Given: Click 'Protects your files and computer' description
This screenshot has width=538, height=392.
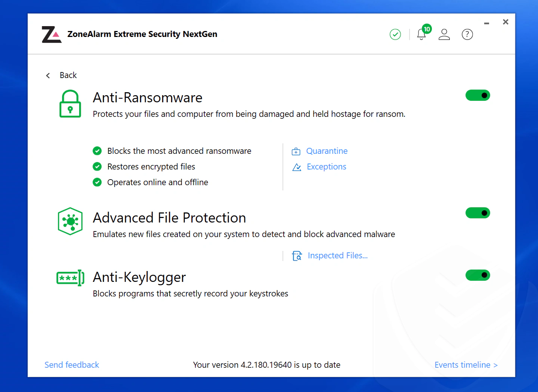Looking at the screenshot, I should [x=249, y=114].
